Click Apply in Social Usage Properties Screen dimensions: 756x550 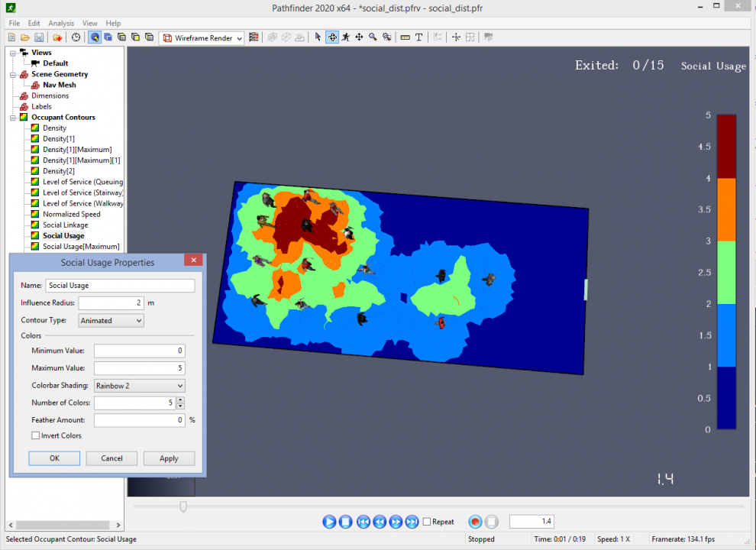169,458
